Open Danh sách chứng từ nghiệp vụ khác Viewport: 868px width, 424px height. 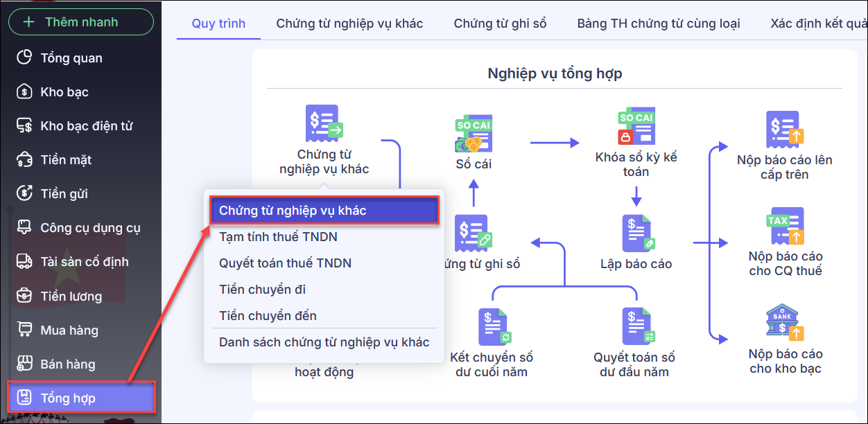[x=324, y=342]
